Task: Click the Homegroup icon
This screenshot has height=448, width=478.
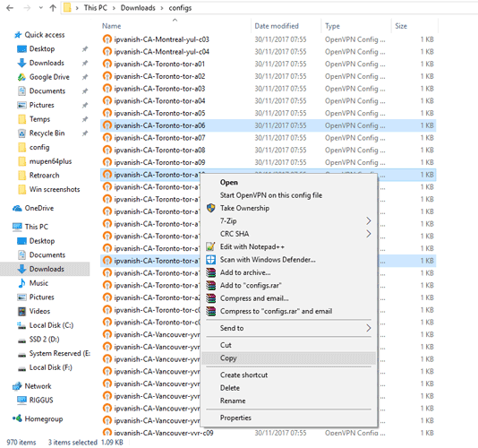Action: pos(17,418)
